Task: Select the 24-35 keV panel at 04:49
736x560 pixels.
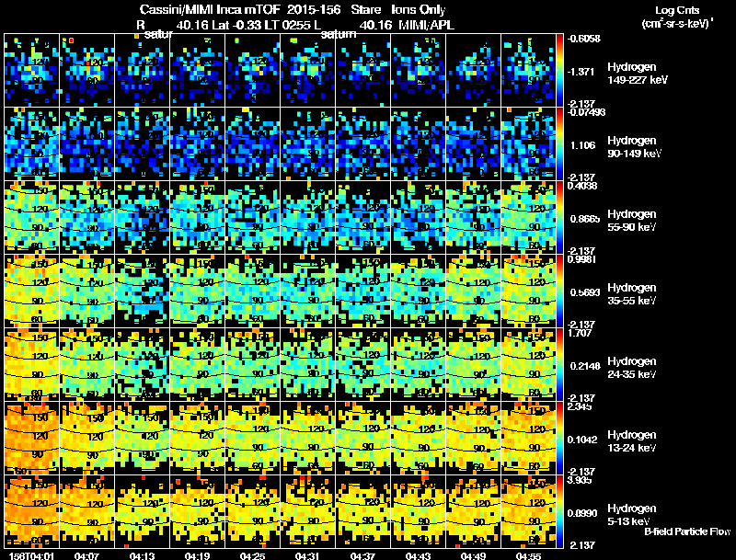Action: pos(474,365)
